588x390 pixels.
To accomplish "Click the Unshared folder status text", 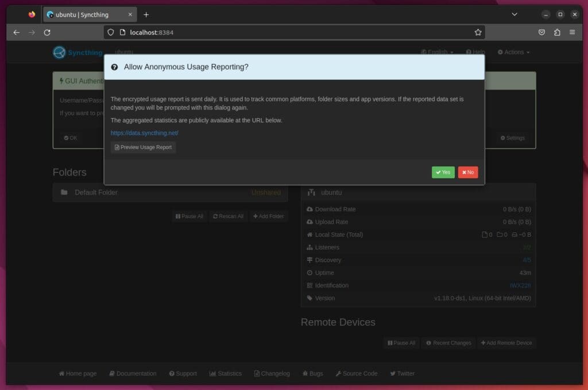I will [x=266, y=193].
